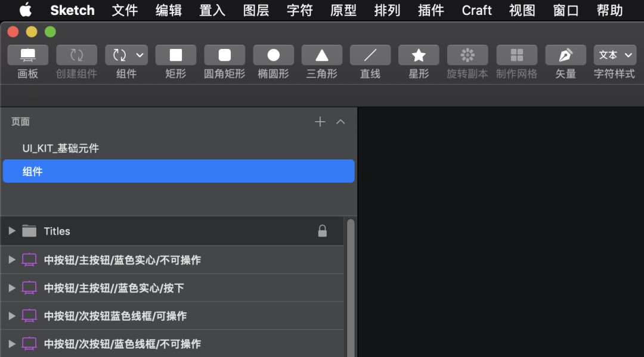The height and width of the screenshot is (357, 644).
Task: Click the layer list scrollbar
Action: (351, 288)
